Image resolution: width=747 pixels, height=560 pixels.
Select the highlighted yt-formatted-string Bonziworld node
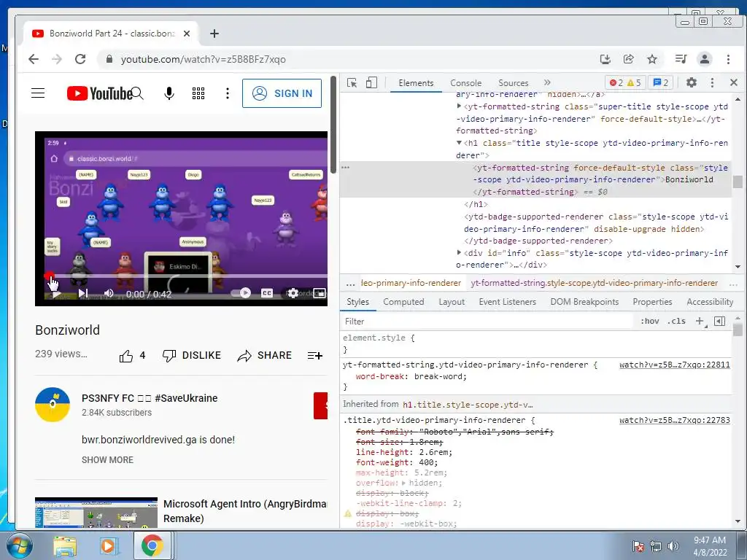535,179
